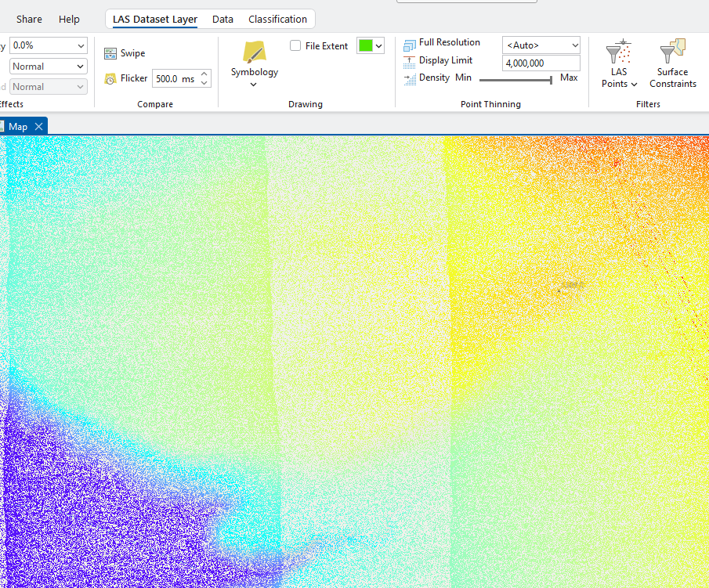709x588 pixels.
Task: Open the Help menu
Action: coord(69,19)
